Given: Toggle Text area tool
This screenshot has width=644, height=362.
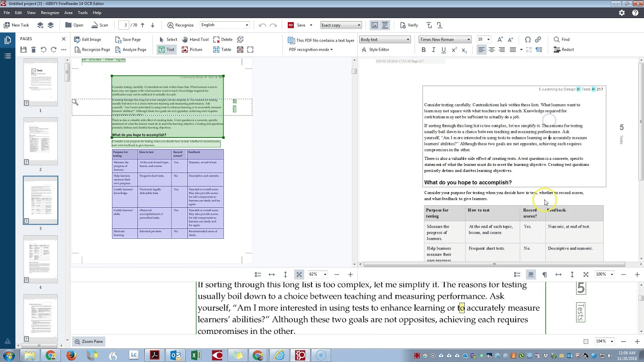Looking at the screenshot, I should coord(166,50).
